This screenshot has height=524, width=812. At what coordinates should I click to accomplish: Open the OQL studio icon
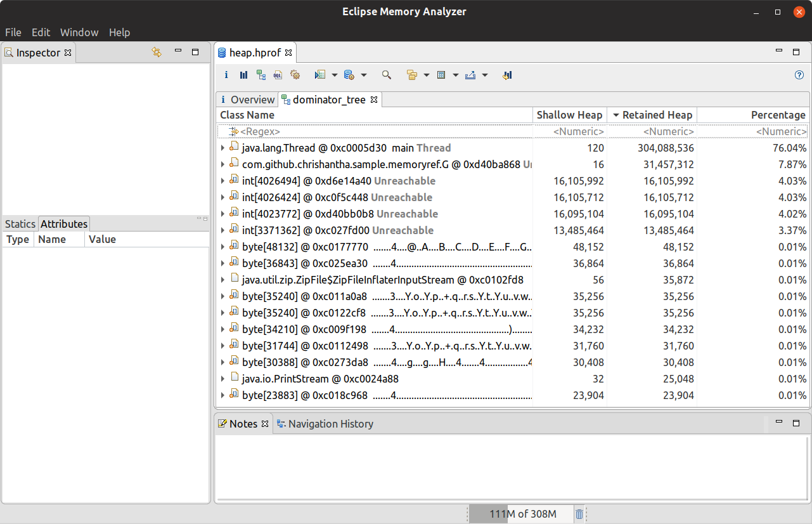click(x=278, y=75)
